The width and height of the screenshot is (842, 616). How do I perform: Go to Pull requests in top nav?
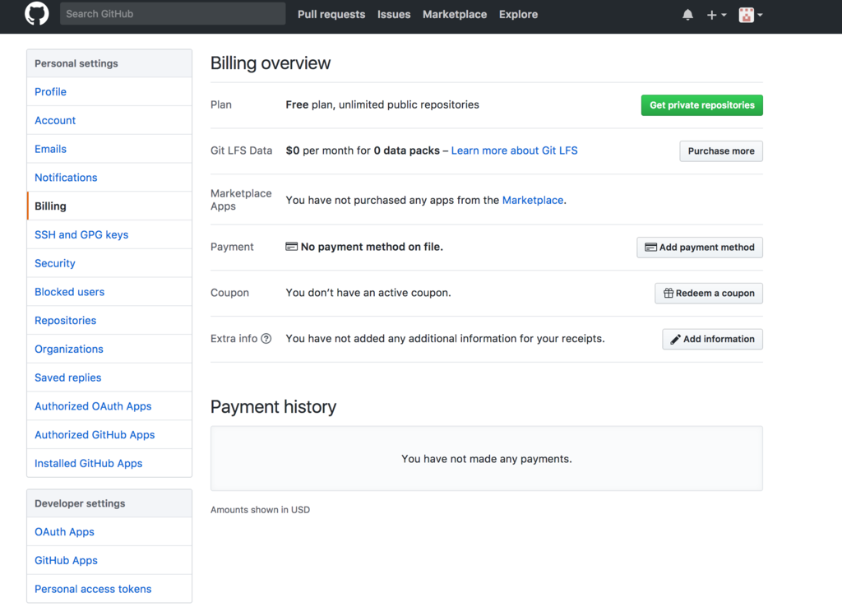331,15
